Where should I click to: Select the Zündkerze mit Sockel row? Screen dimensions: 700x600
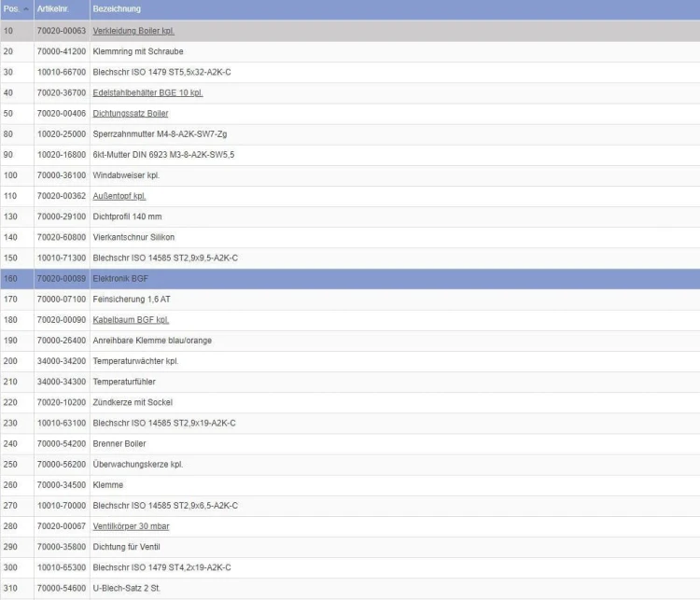pos(350,403)
